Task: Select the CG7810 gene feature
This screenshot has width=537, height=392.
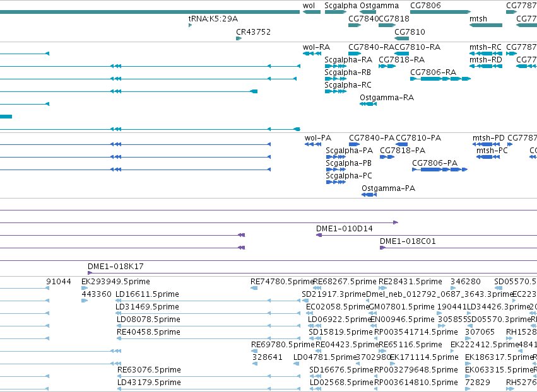Action: pyautogui.click(x=402, y=38)
